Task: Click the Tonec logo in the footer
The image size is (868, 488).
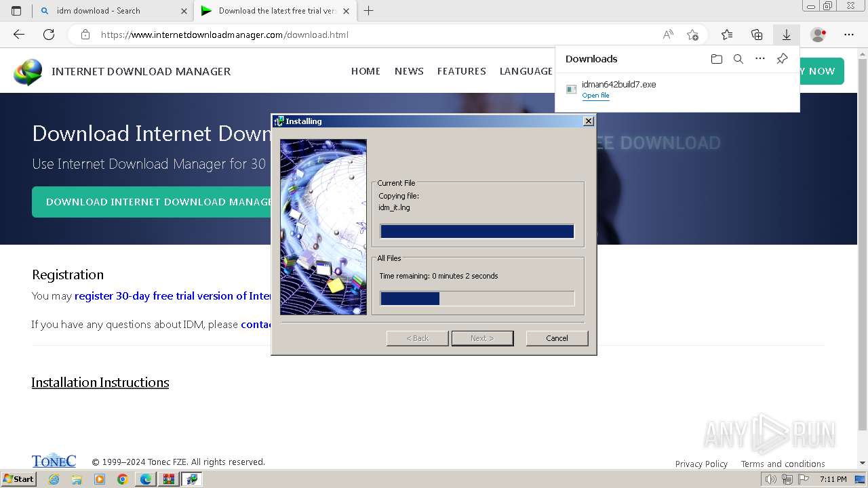Action: click(x=54, y=461)
